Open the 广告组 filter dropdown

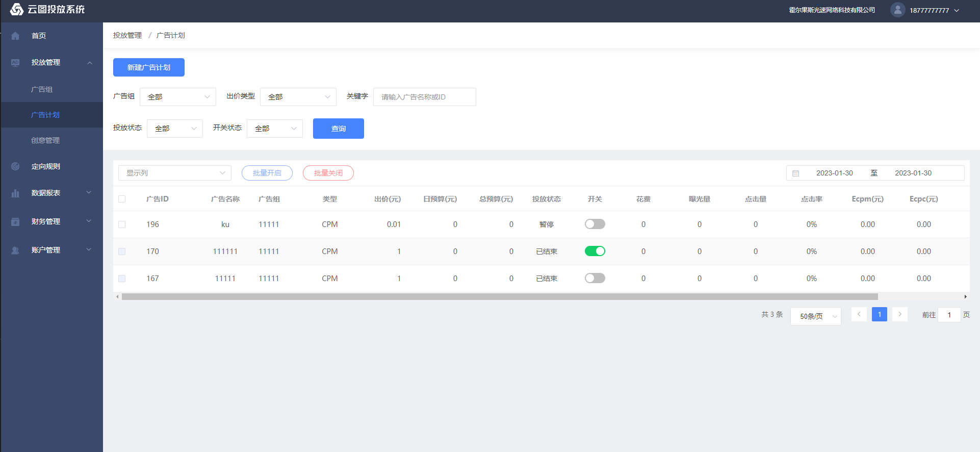[x=178, y=97]
